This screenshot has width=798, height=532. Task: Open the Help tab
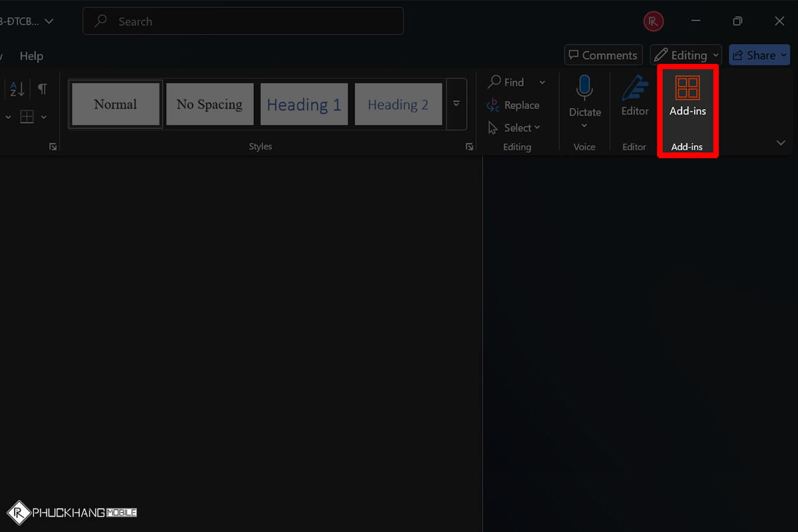click(31, 56)
